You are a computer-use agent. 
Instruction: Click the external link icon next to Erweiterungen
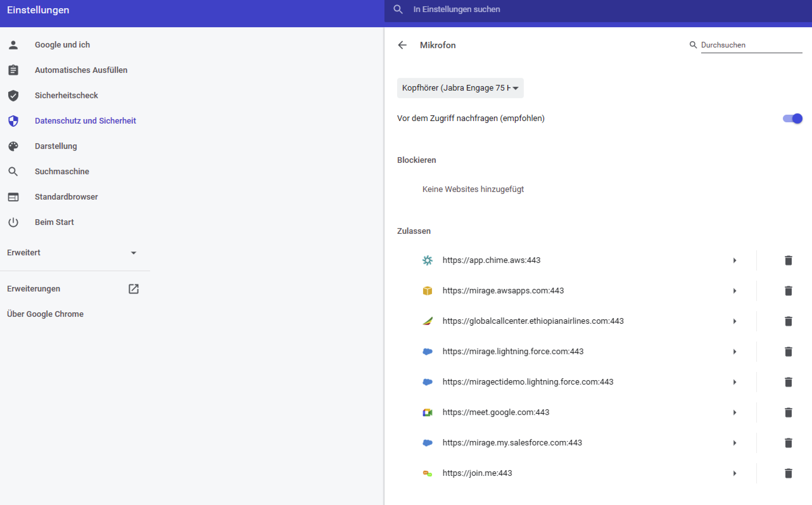[x=134, y=289]
